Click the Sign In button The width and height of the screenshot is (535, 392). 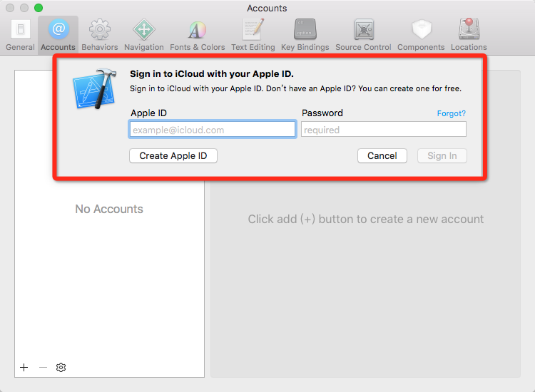442,156
